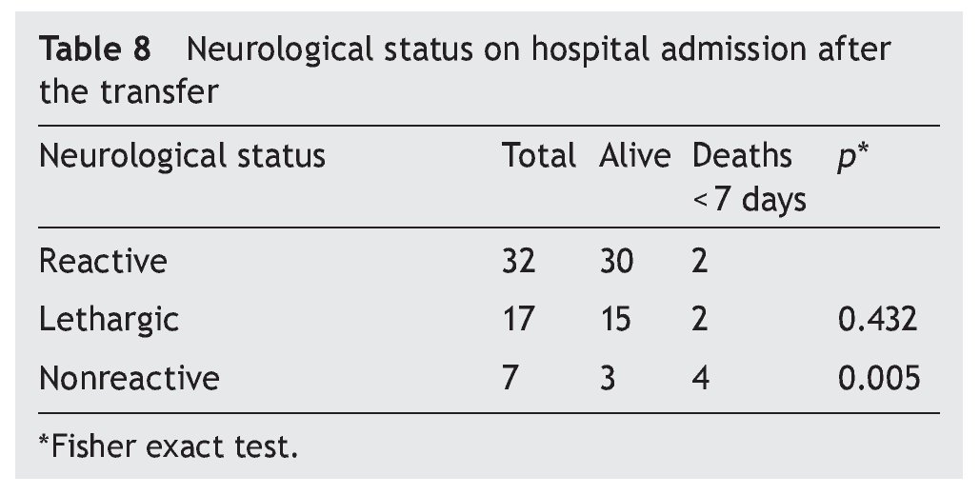Click the "Reactive" row label
The image size is (980, 495).
click(x=103, y=261)
